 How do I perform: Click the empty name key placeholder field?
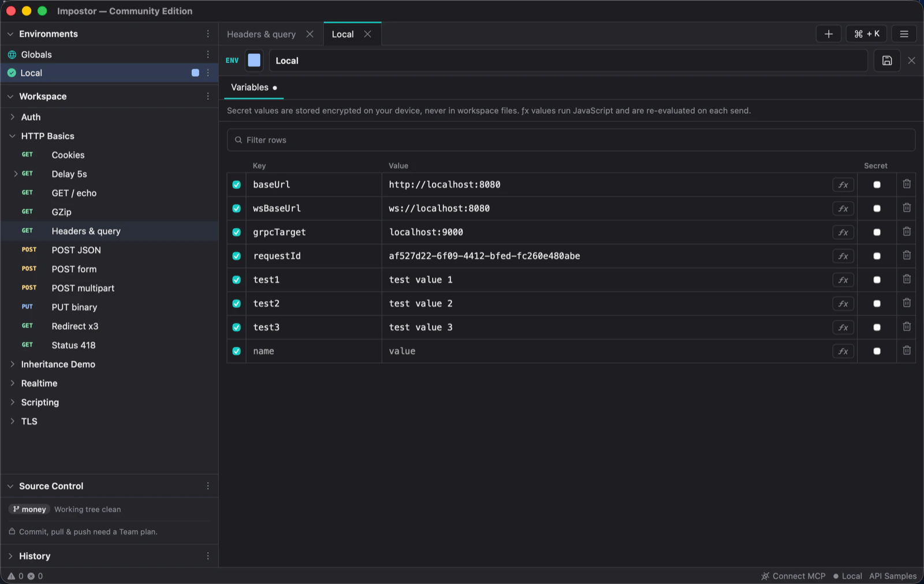[314, 351]
